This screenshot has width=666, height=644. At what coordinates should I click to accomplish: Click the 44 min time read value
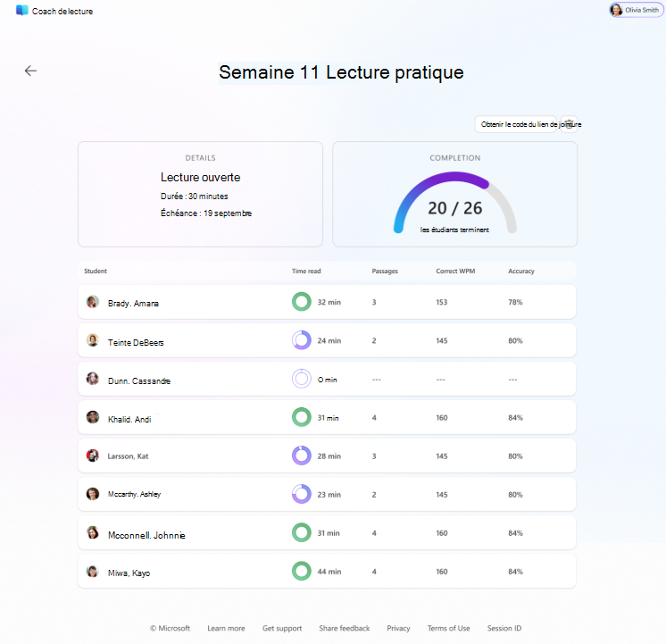[x=329, y=572]
